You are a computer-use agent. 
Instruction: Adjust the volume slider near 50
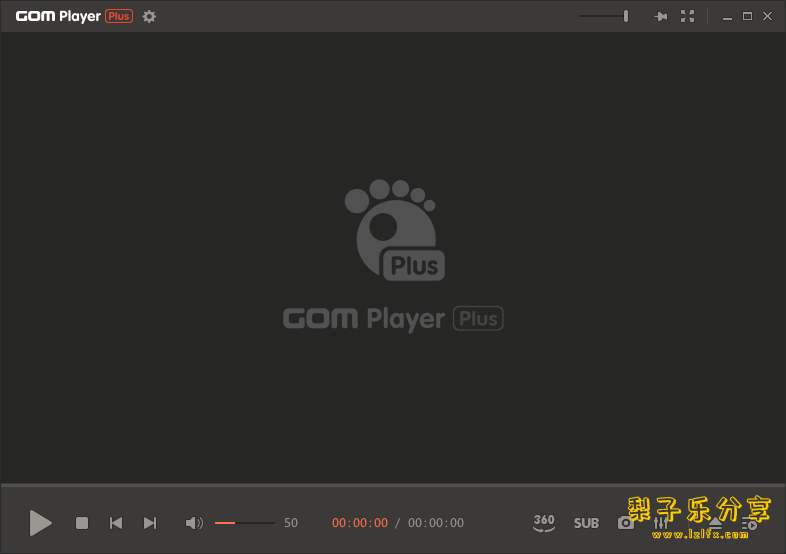click(x=245, y=523)
